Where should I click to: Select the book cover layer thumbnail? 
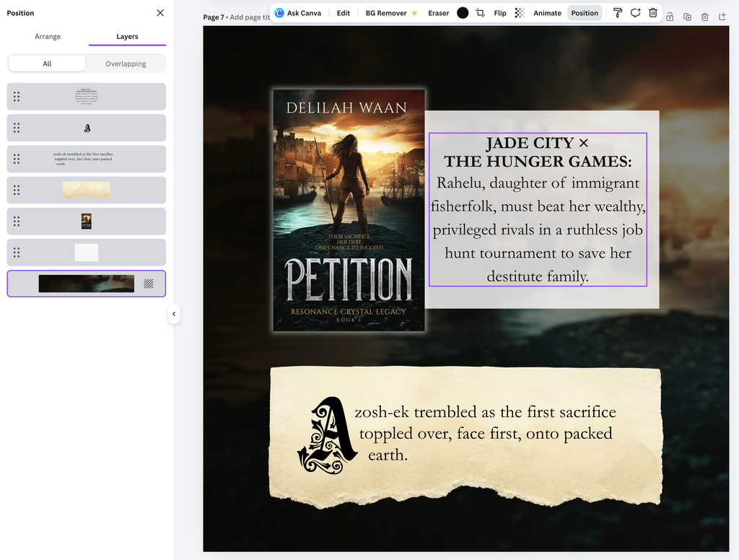click(87, 221)
